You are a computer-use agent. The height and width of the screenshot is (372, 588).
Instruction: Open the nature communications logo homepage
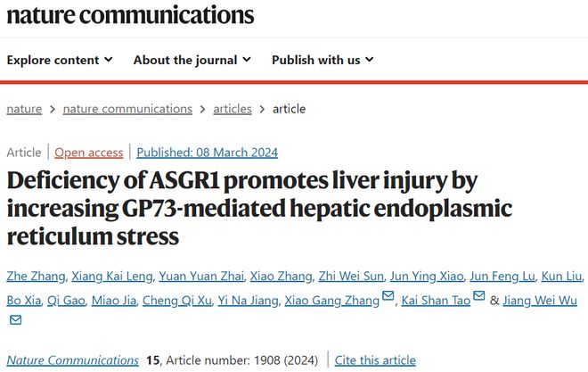coord(130,15)
